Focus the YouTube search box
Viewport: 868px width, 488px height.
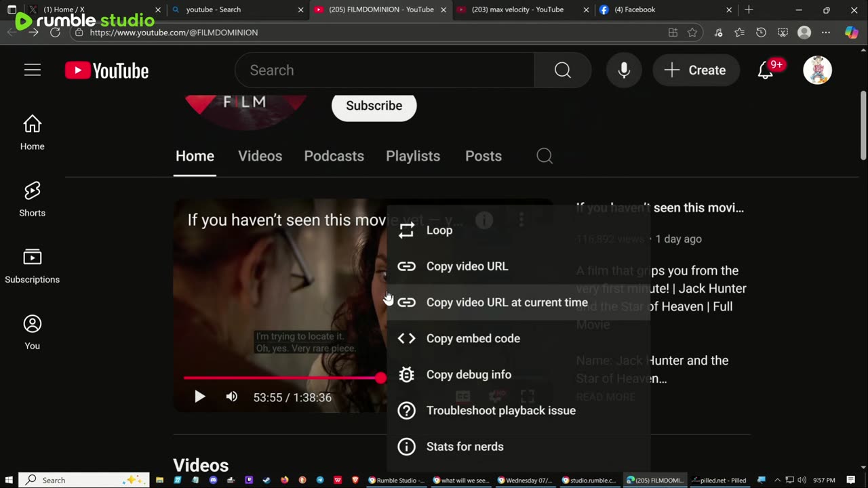coord(384,70)
